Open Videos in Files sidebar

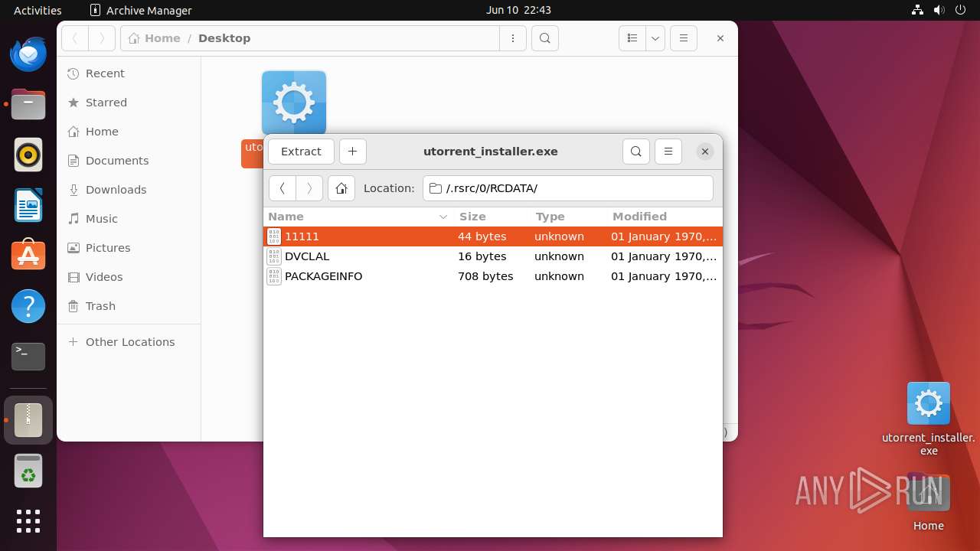(129, 277)
